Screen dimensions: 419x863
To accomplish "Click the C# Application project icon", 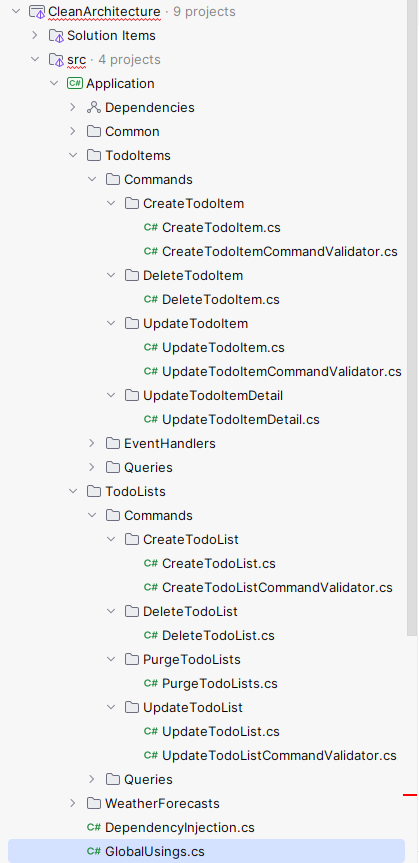I will pos(74,83).
